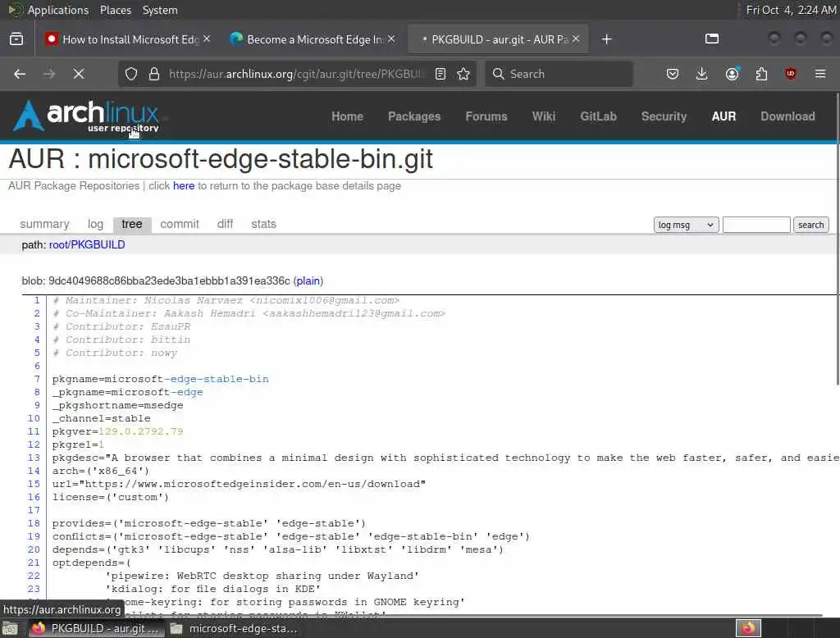
Task: Click the 'pkgver=129.0.2792.79' line text
Action: coord(117,432)
